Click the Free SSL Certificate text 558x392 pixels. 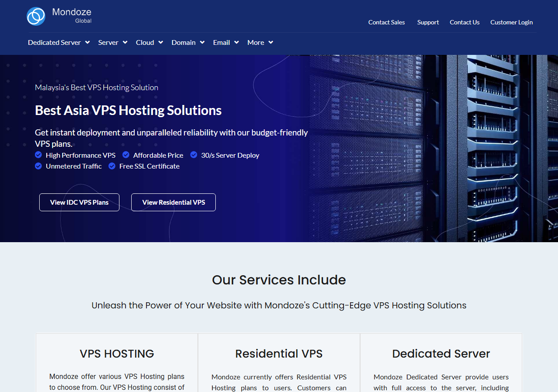point(150,166)
